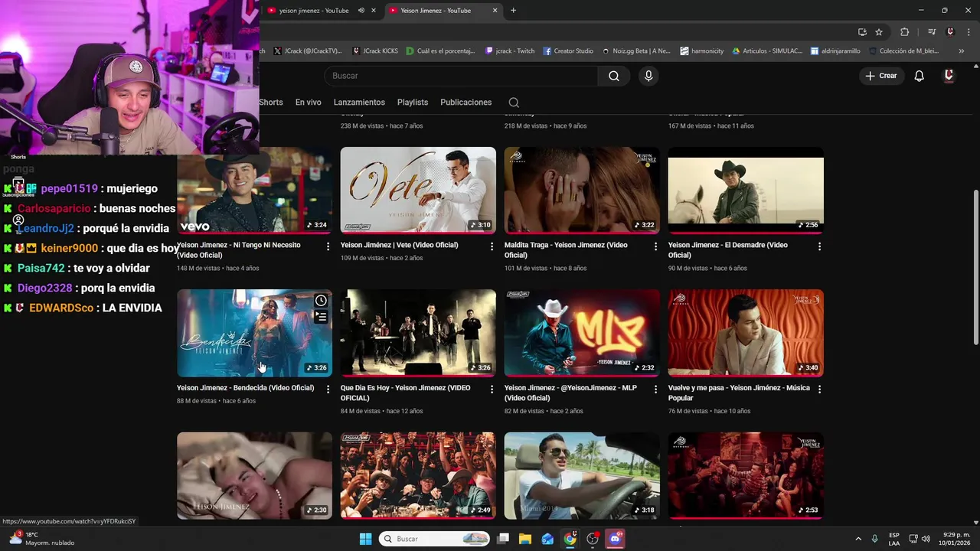Open the ESP LAA language input switcher
Screen dimensions: 980x551
pos(894,539)
